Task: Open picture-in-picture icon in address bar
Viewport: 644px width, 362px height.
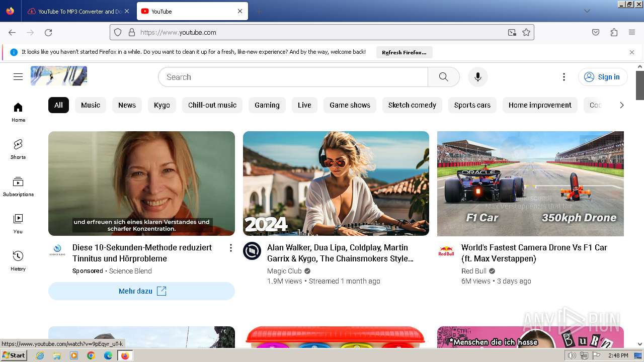Action: point(512,32)
